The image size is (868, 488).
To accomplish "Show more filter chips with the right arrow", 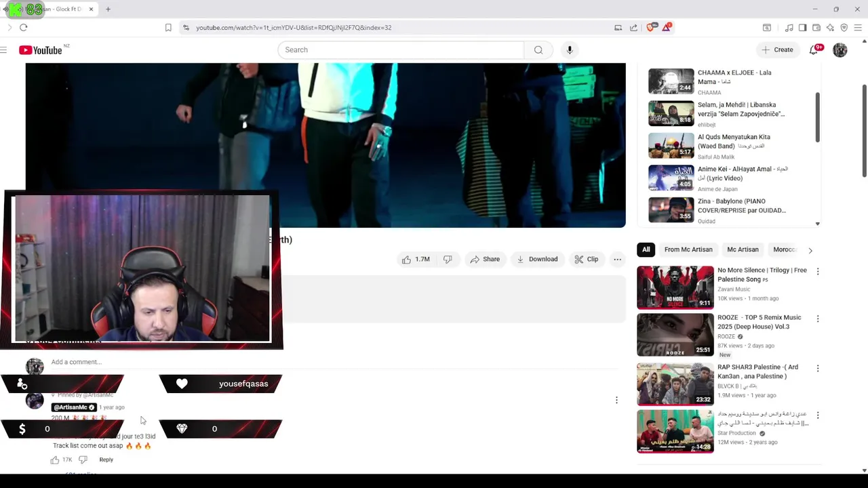I will [810, 250].
